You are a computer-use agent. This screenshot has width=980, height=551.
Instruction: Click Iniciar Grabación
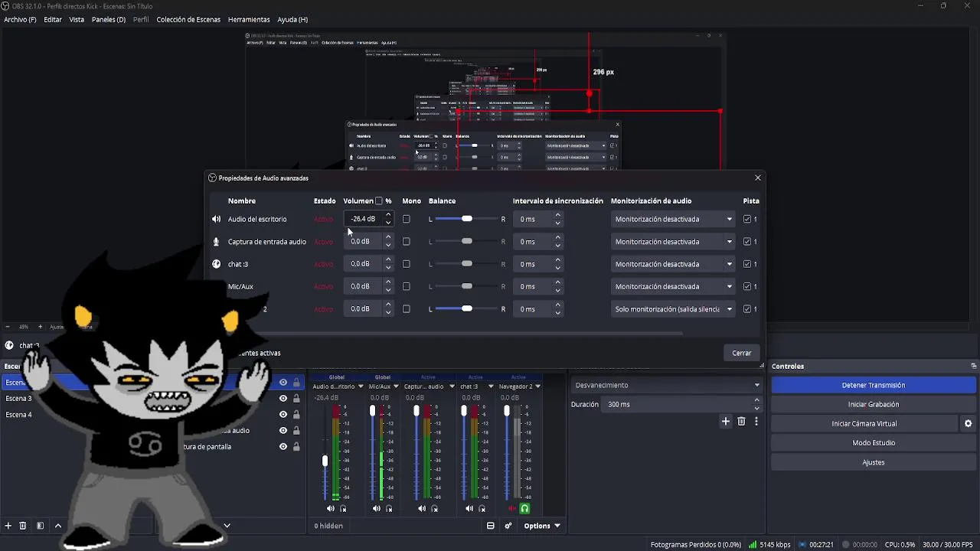click(x=874, y=404)
